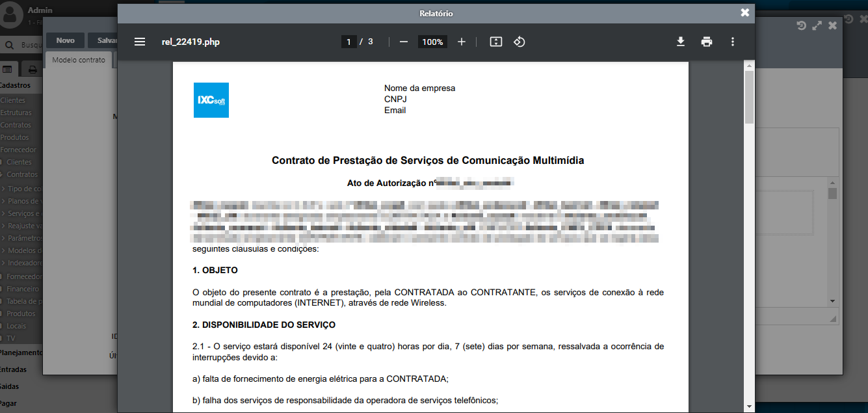Viewport: 868px width, 413px height.
Task: Close the Relatório dialog
Action: (745, 12)
